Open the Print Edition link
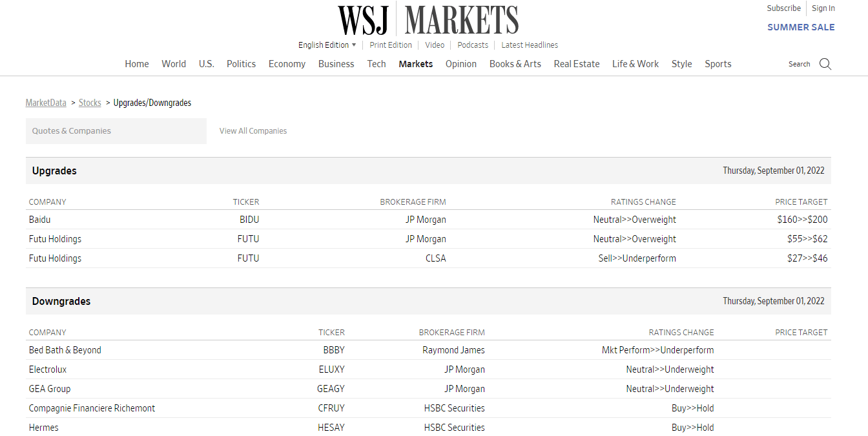 coord(391,45)
